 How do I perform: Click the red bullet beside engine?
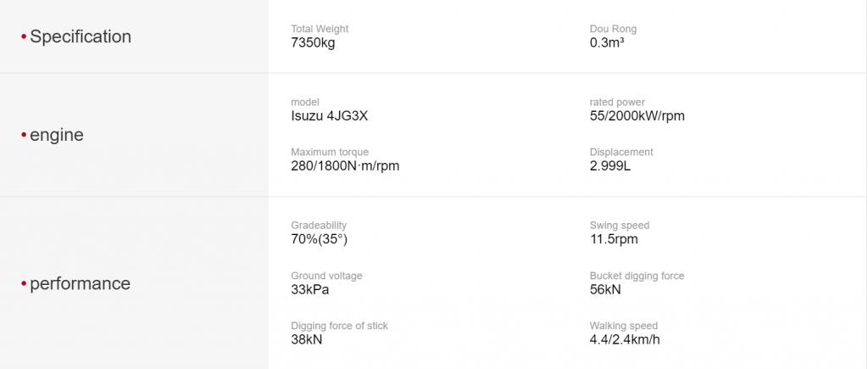[24, 135]
